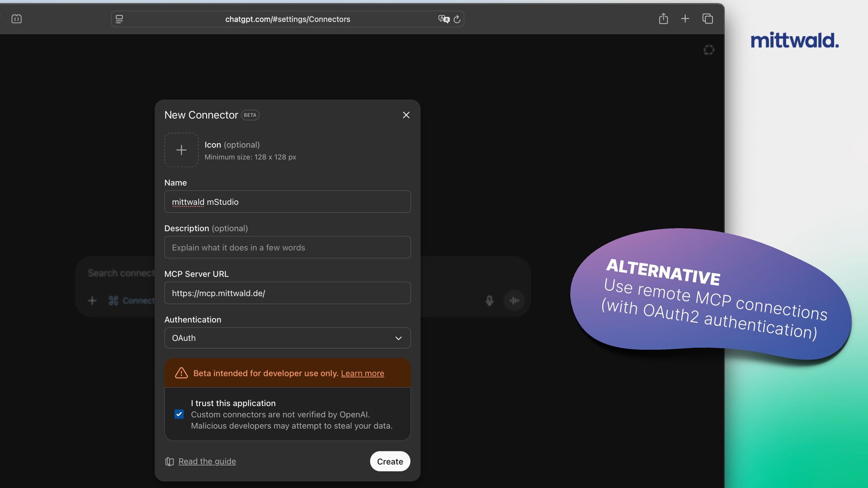
Task: Show tab overview icon
Action: click(x=708, y=19)
